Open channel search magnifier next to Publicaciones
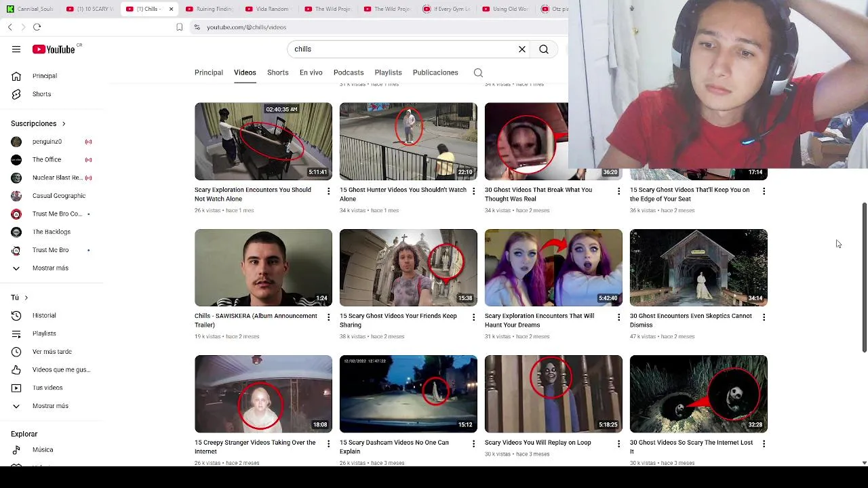 coord(478,73)
